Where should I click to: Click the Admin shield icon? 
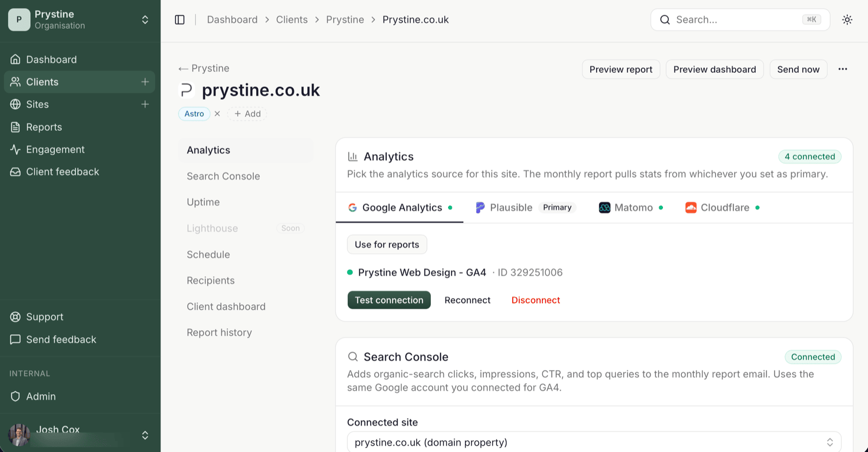pos(15,397)
